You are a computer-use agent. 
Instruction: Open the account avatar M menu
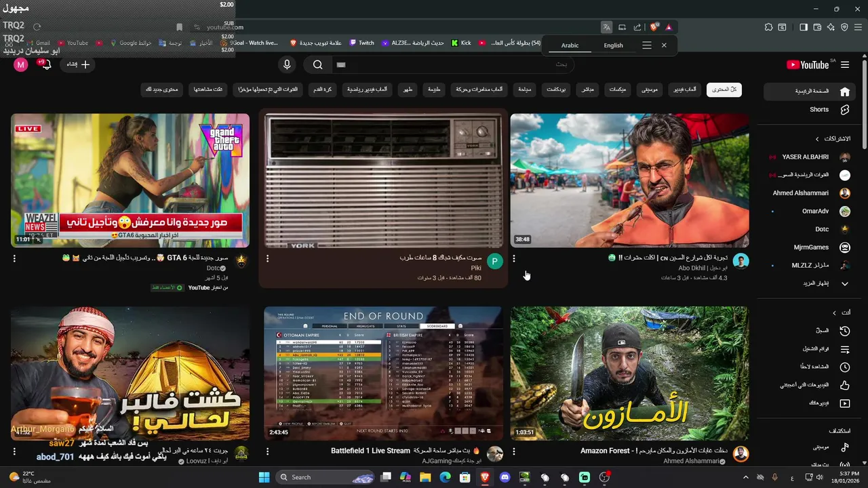[21, 64]
